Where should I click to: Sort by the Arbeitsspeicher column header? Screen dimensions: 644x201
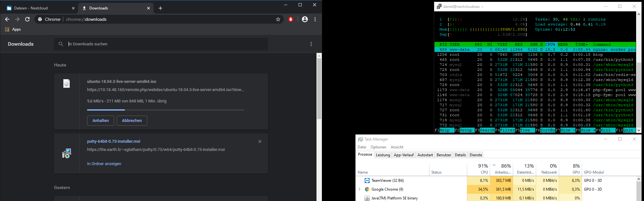[x=501, y=169]
